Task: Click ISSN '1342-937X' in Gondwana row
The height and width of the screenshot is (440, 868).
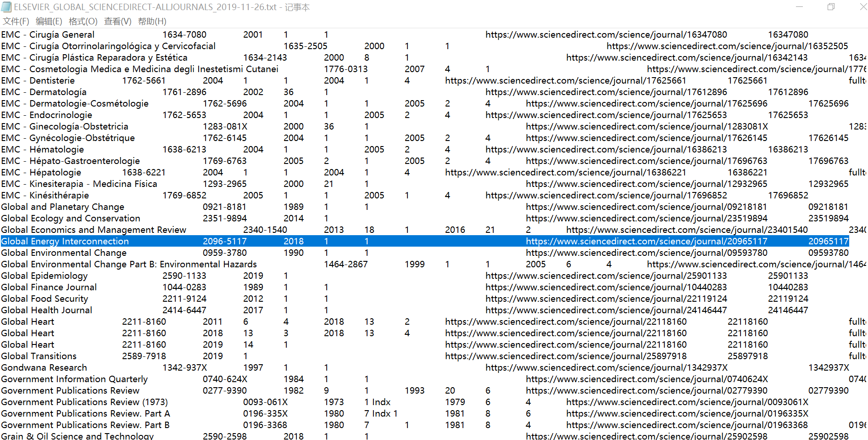Action: pyautogui.click(x=185, y=367)
